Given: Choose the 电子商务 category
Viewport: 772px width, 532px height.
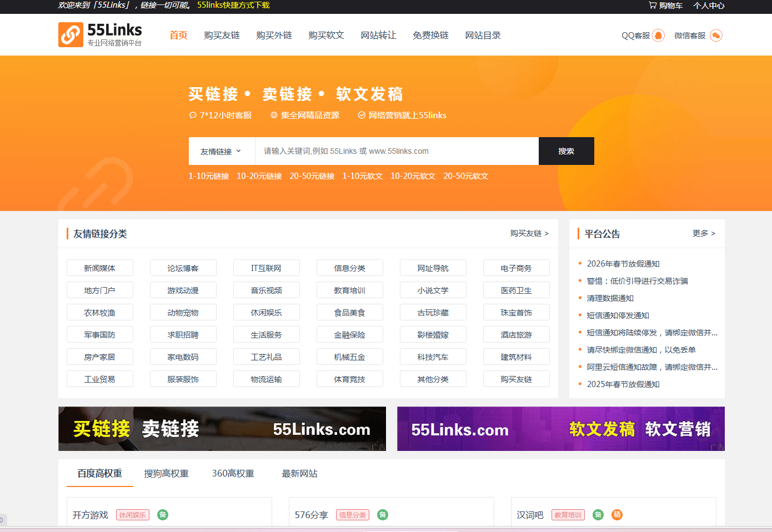Looking at the screenshot, I should [517, 268].
